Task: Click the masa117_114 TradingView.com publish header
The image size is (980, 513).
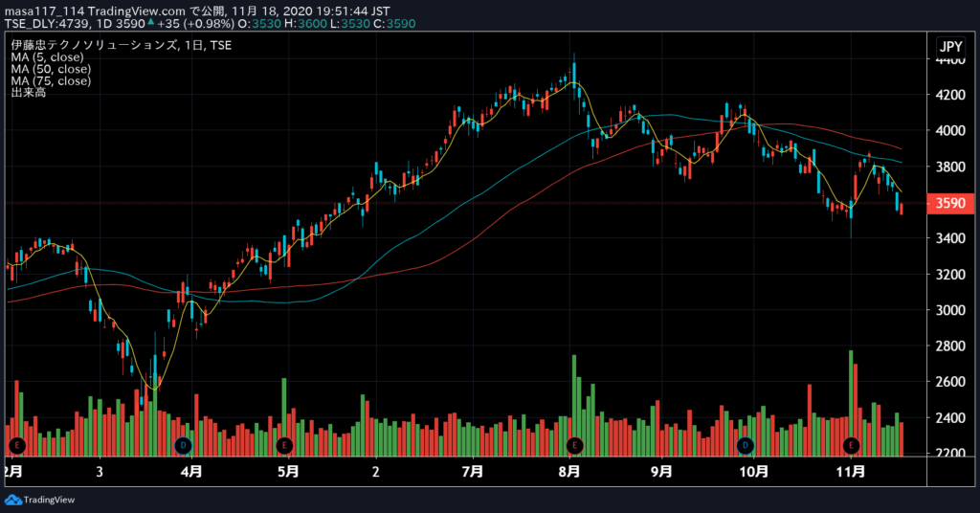Action: [197, 11]
